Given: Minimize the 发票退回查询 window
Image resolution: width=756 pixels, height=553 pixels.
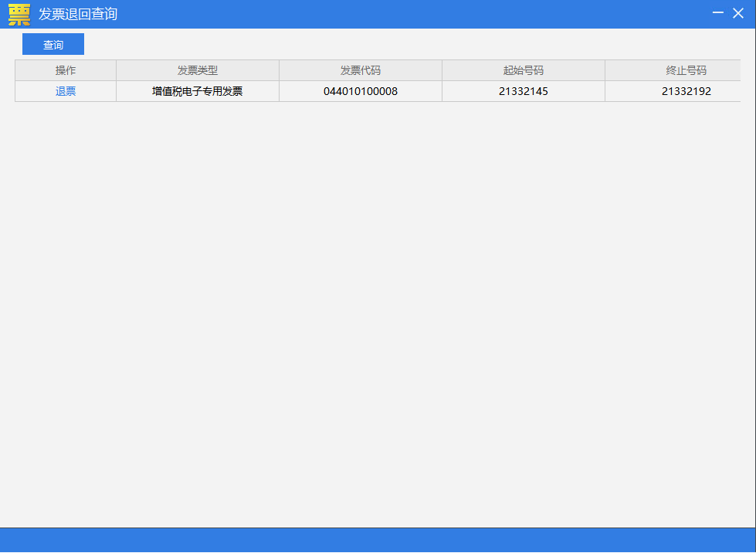Looking at the screenshot, I should tap(718, 13).
